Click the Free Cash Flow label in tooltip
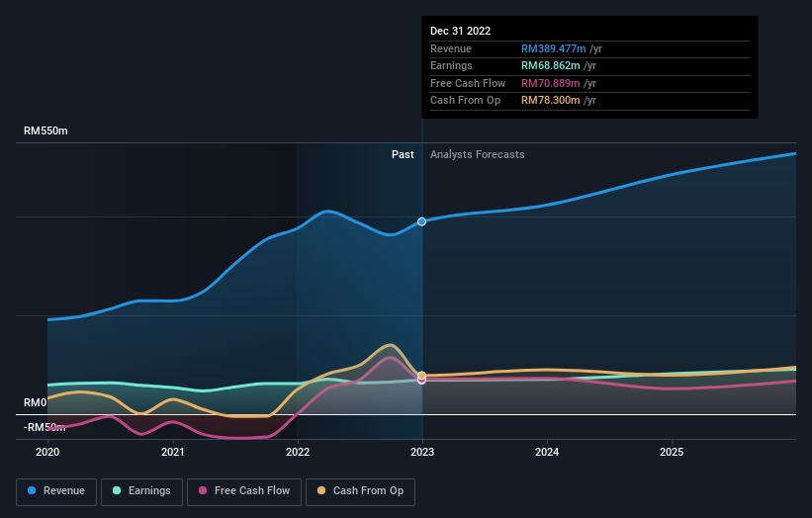 point(468,83)
